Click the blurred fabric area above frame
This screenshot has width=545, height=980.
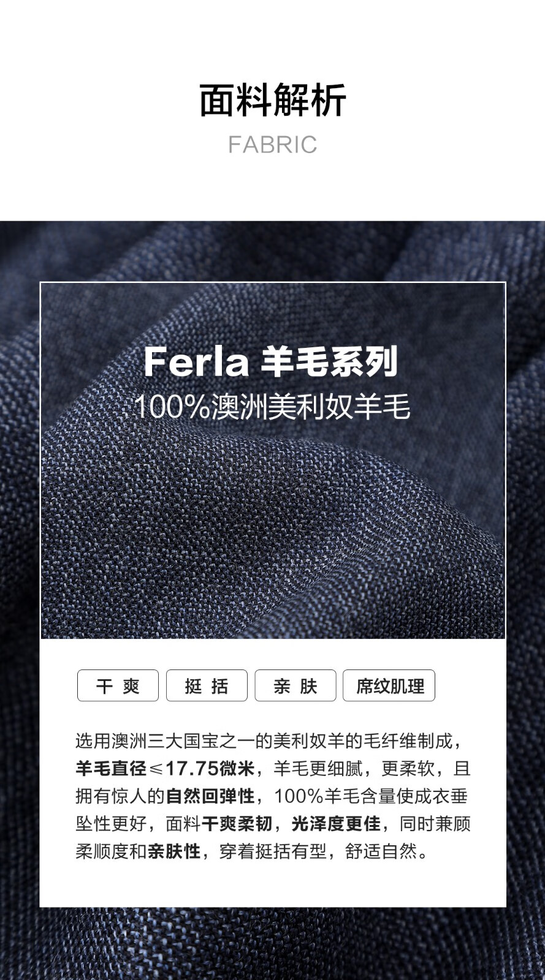tap(273, 251)
